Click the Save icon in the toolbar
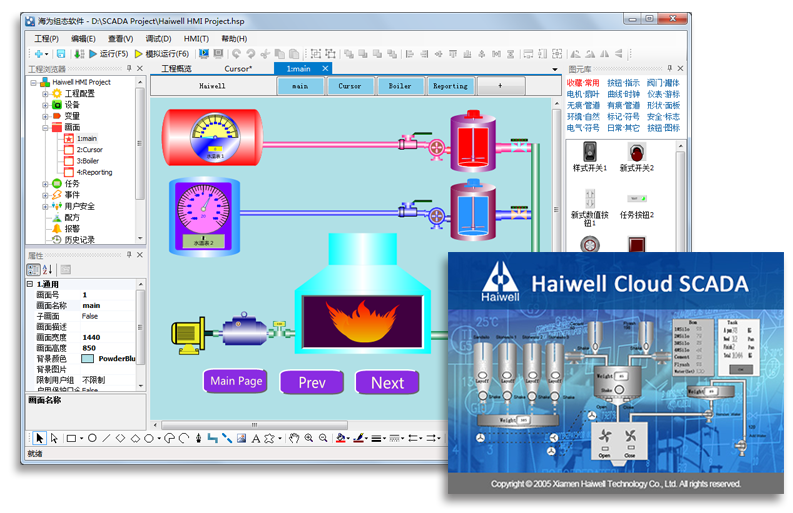The image size is (793, 513). [x=61, y=53]
